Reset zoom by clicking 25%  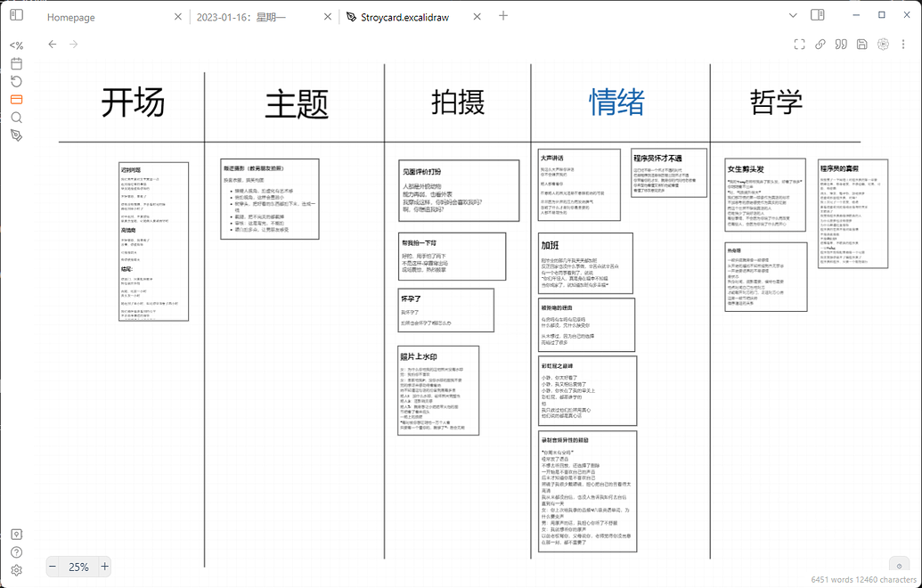[78, 567]
